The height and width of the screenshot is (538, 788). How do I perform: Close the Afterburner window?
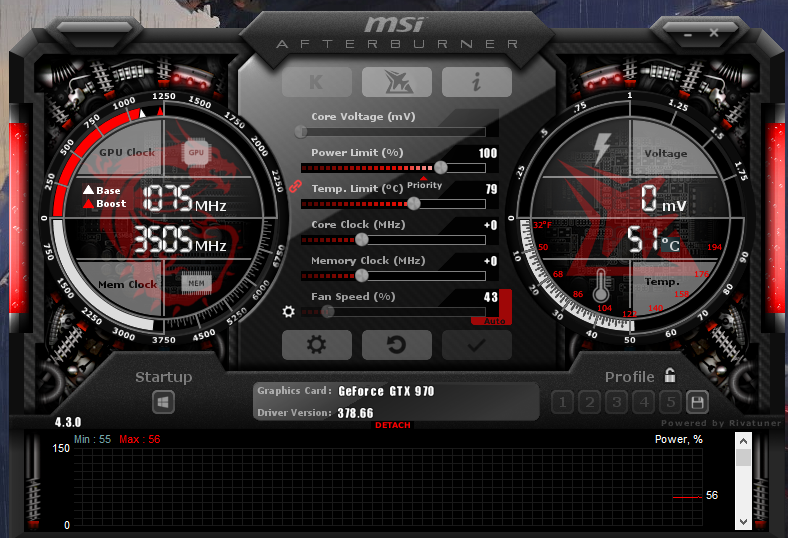click(714, 33)
